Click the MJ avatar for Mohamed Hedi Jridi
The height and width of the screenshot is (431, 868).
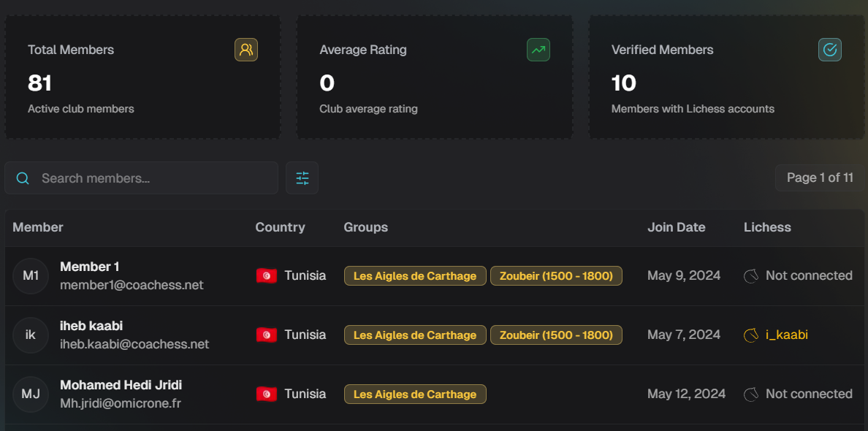tap(31, 394)
